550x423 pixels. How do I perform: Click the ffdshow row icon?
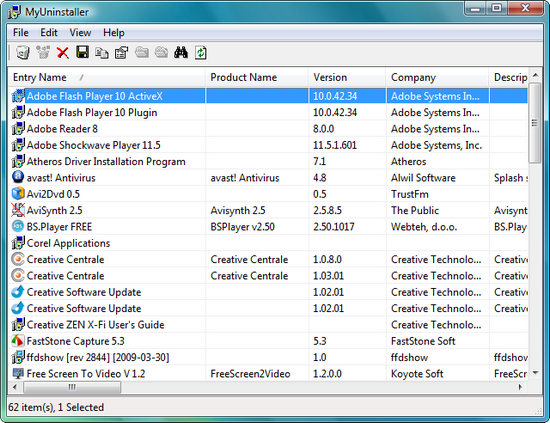point(18,357)
